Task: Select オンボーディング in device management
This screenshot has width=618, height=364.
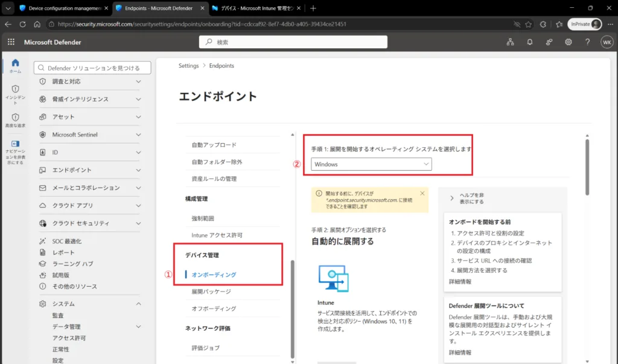Action: click(x=214, y=275)
